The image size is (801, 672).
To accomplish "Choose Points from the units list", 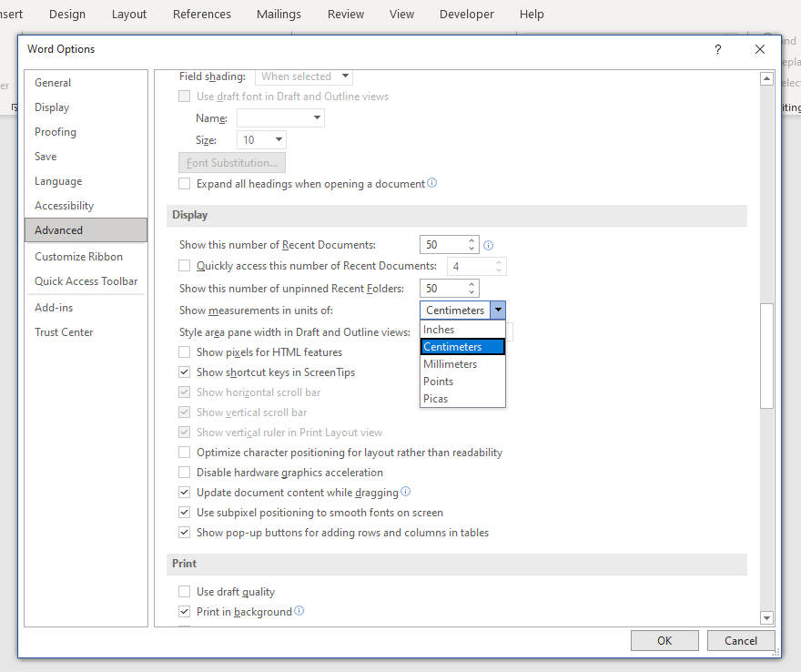I will (x=462, y=382).
